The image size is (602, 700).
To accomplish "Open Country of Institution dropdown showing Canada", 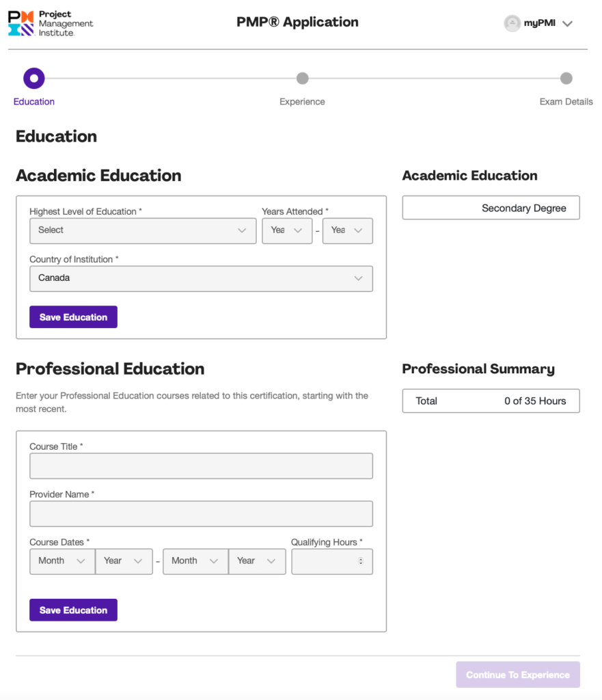I will pos(202,279).
